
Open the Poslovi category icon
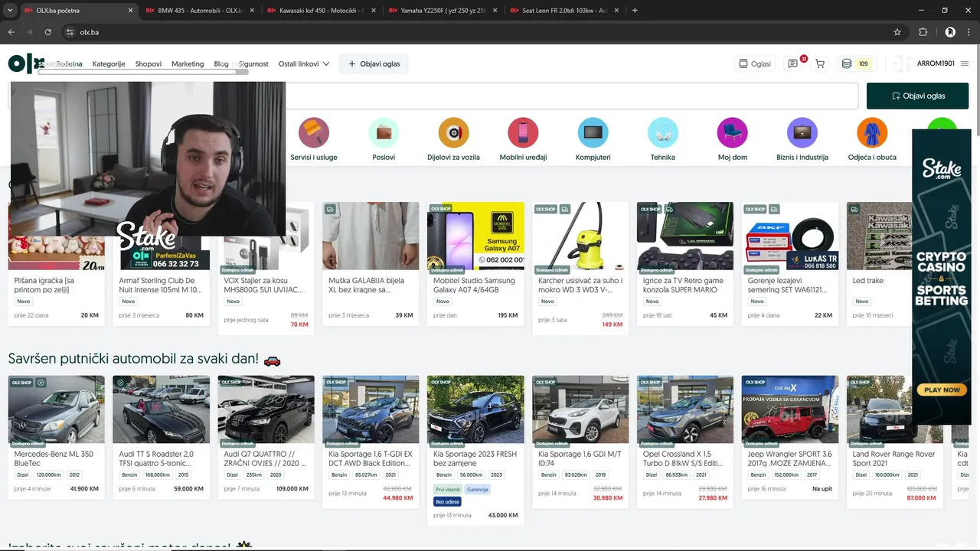pos(384,133)
